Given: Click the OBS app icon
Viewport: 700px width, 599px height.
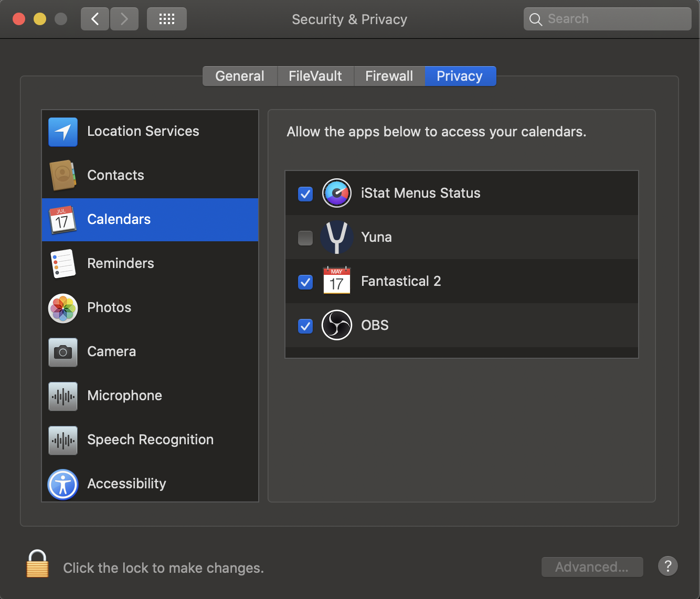Looking at the screenshot, I should click(x=337, y=325).
